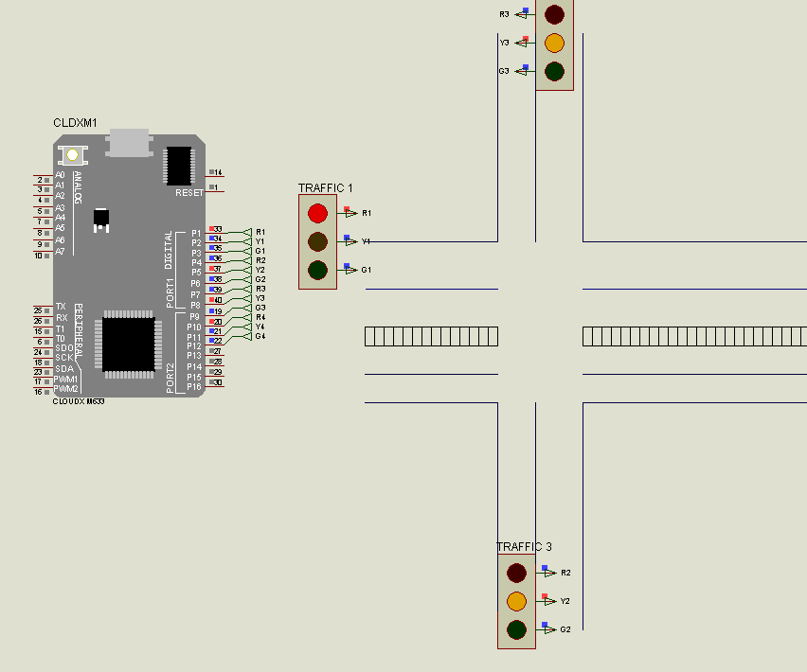807x672 pixels.
Task: Select the large square microcontroller chip
Action: 128,345
